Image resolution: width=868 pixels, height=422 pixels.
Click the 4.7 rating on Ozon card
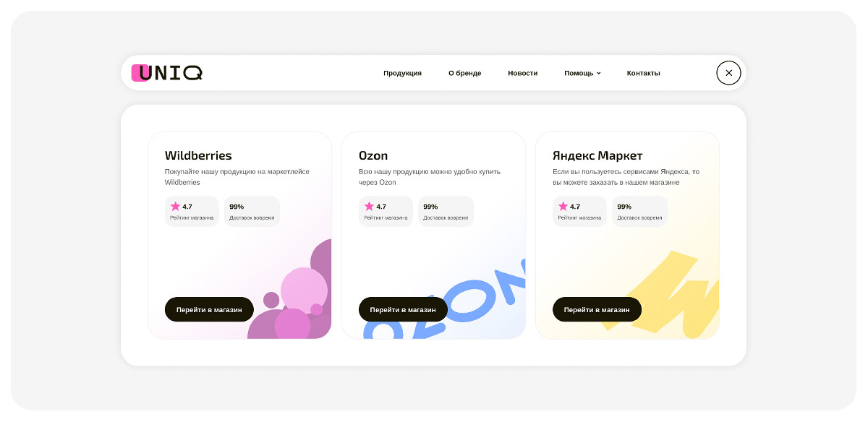tap(386, 211)
